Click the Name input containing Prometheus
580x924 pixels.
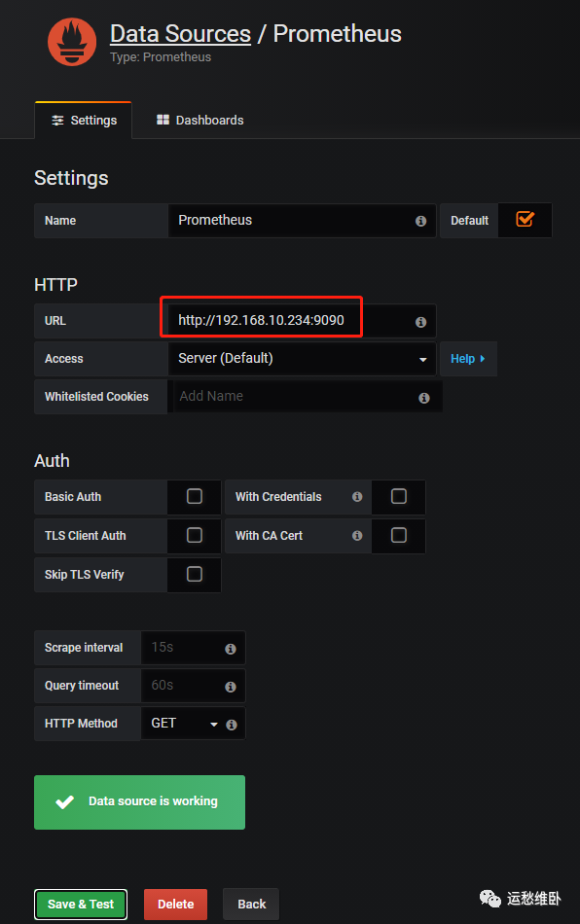pyautogui.click(x=302, y=221)
